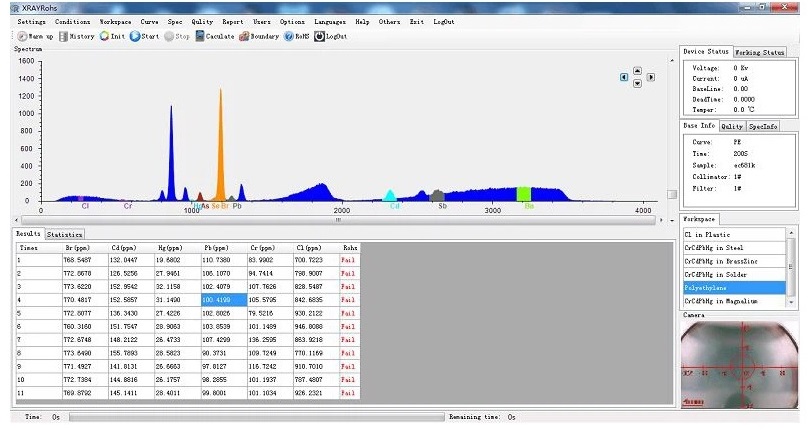This screenshot has width=808, height=430.
Task: Click the green Sn marker on the spectrum
Action: [524, 194]
